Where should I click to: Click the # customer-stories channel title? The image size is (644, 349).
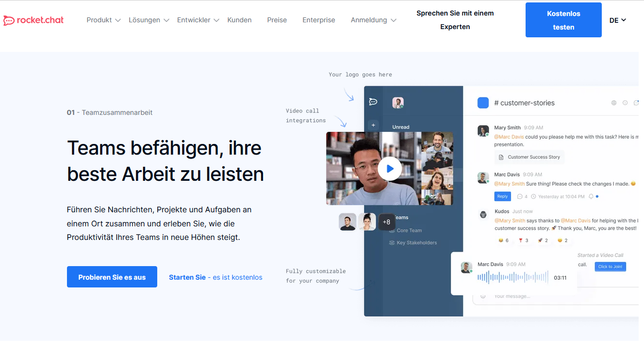(x=524, y=103)
